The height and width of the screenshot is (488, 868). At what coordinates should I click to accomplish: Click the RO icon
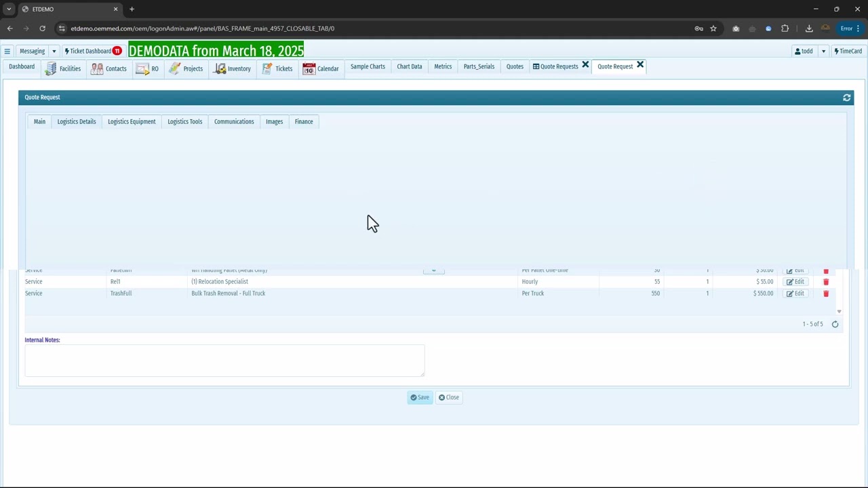[x=142, y=68]
